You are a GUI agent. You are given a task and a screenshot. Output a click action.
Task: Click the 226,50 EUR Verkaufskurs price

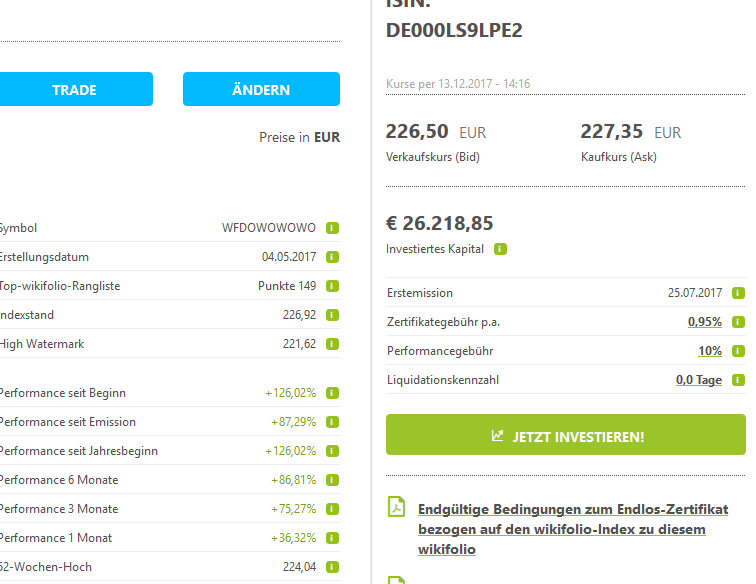point(436,132)
